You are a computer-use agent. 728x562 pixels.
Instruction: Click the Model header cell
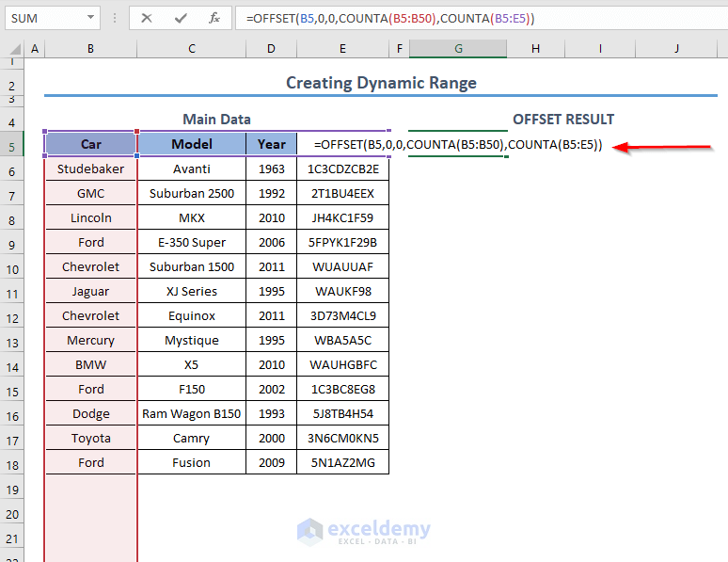tap(192, 144)
